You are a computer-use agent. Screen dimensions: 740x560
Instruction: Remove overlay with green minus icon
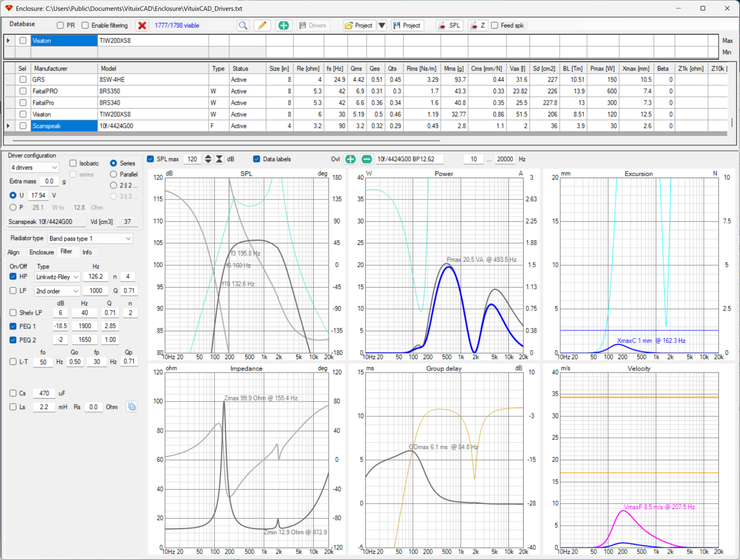click(366, 159)
